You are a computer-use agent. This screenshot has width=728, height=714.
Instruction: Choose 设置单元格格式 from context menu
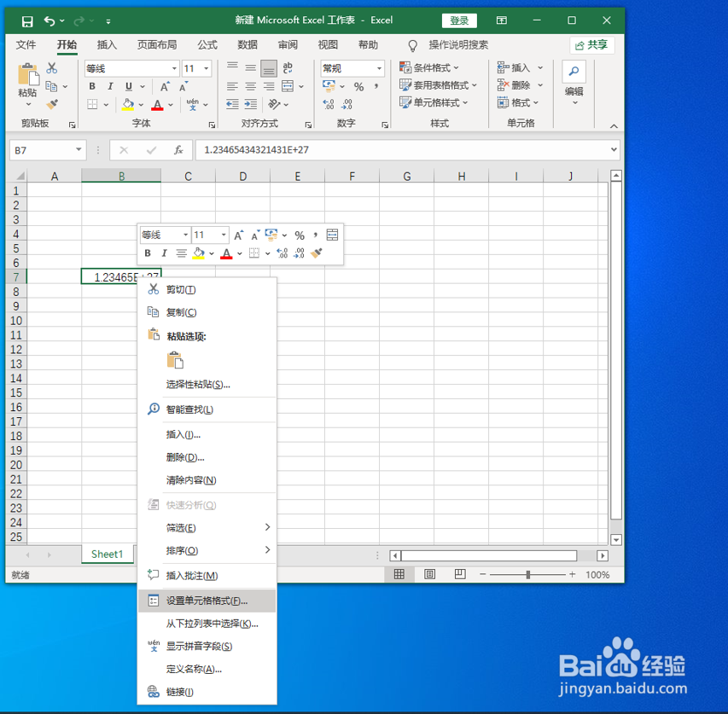(207, 601)
